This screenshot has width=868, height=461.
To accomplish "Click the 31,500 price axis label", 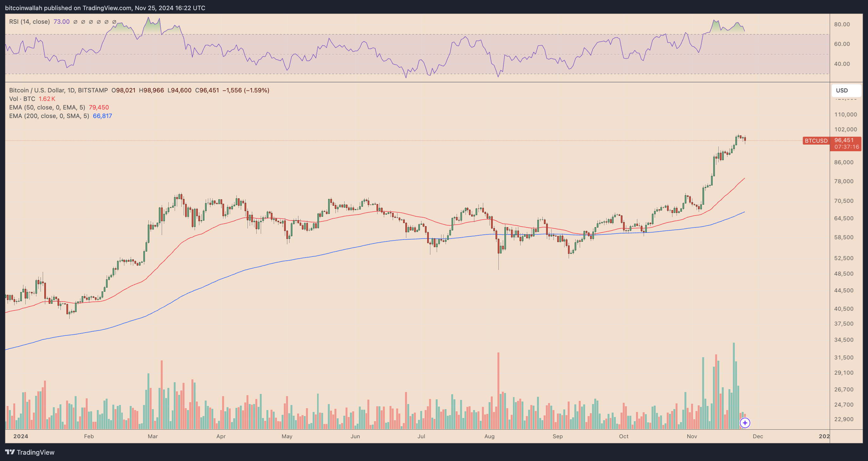I will 844,358.
